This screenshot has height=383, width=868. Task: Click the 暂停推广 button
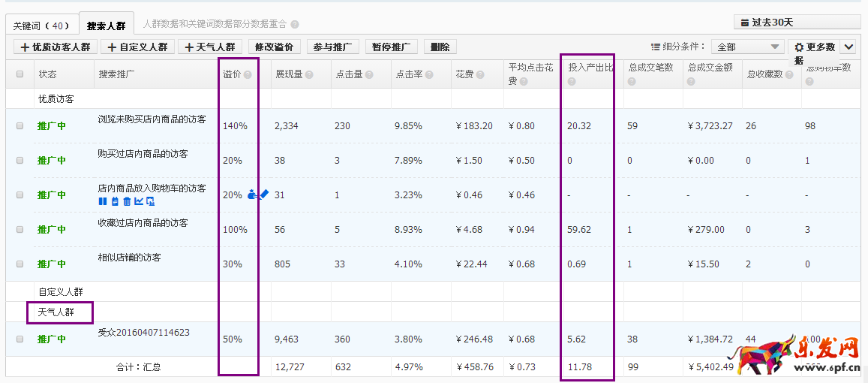(391, 47)
